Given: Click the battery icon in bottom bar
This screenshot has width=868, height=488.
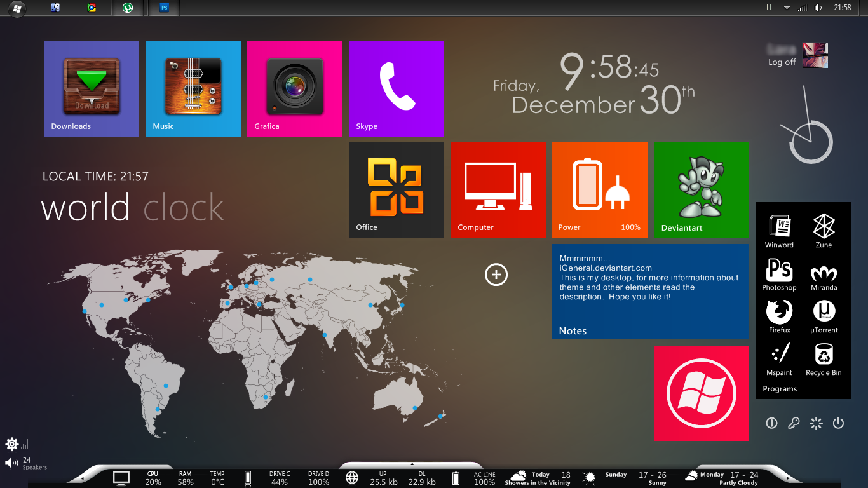Looking at the screenshot, I should coord(456,478).
